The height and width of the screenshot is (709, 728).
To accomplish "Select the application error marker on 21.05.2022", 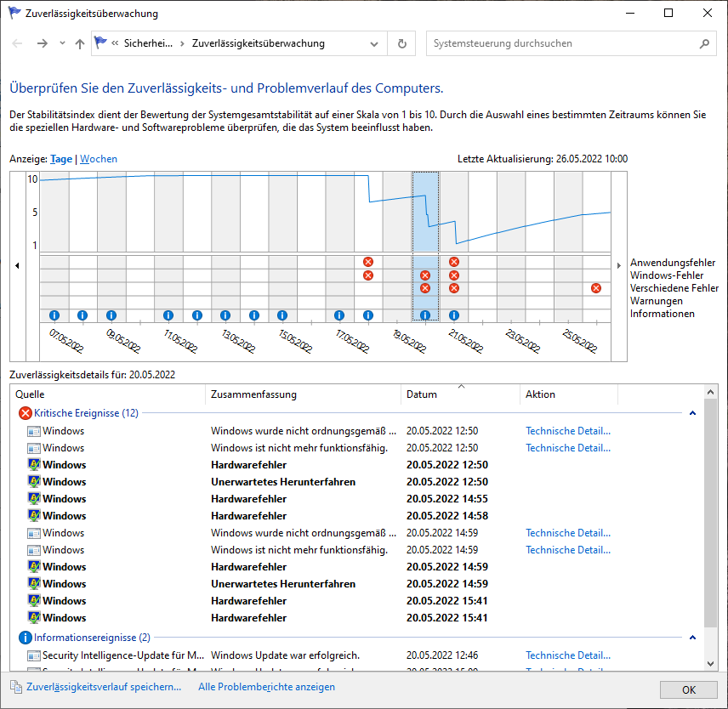I will pos(454,262).
